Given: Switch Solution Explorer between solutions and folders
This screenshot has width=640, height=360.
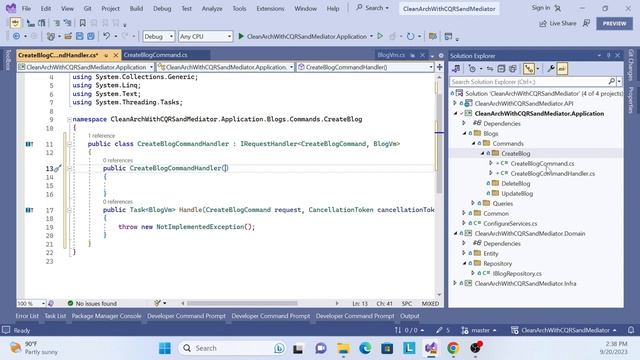Looking at the screenshot, I should click(456, 69).
